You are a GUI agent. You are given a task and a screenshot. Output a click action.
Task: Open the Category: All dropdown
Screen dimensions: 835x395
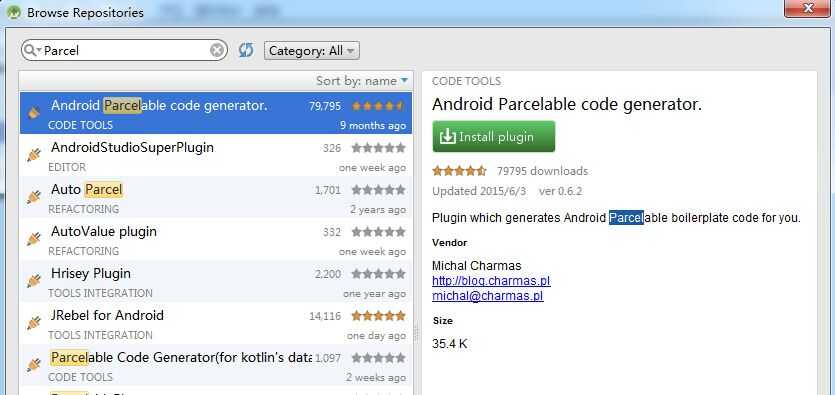tap(312, 51)
